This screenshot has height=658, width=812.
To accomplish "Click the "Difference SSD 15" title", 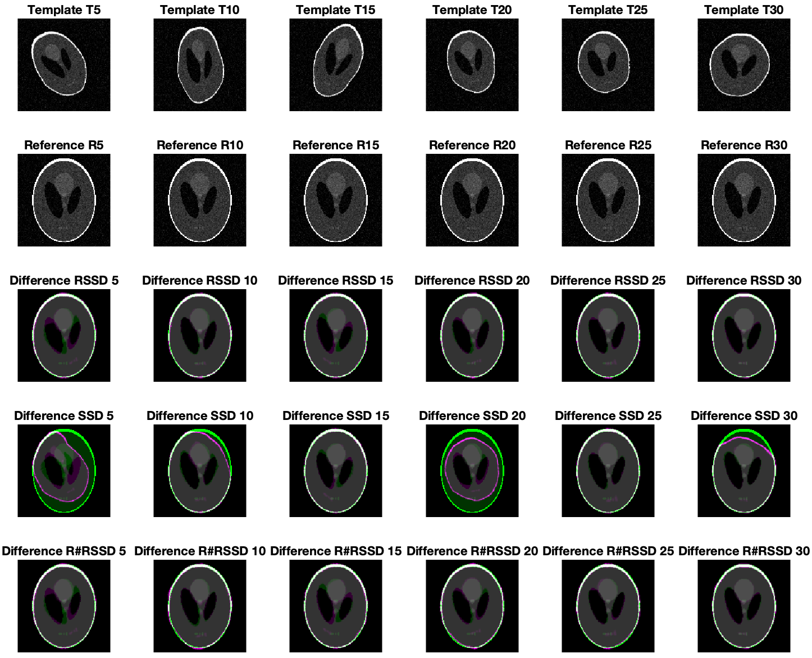I will pos(336,416).
